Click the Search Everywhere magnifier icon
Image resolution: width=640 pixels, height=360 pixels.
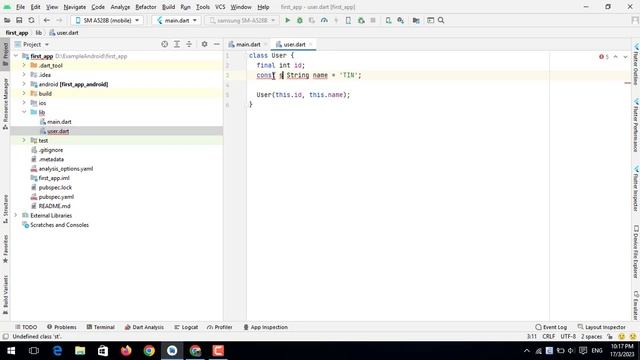441,20
